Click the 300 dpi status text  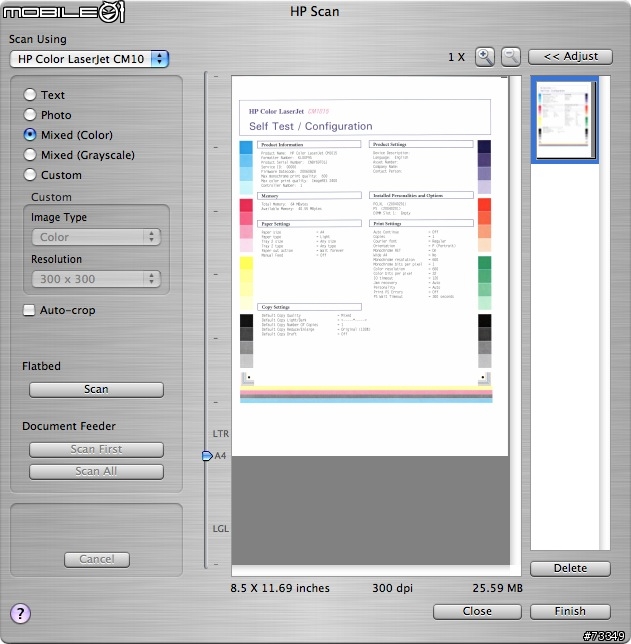392,588
